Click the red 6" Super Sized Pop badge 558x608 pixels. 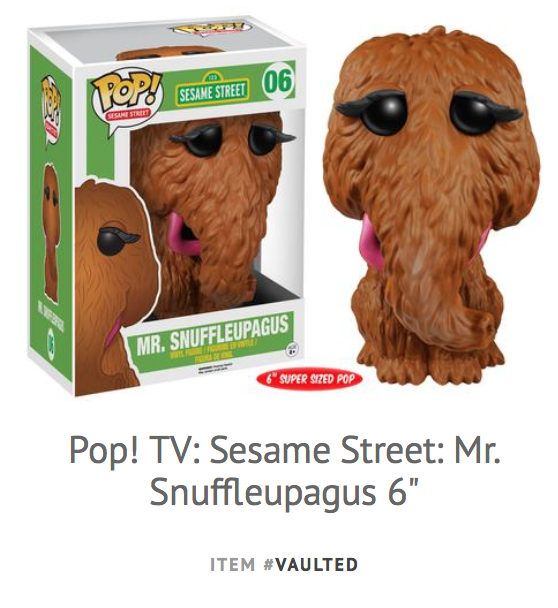tap(309, 378)
